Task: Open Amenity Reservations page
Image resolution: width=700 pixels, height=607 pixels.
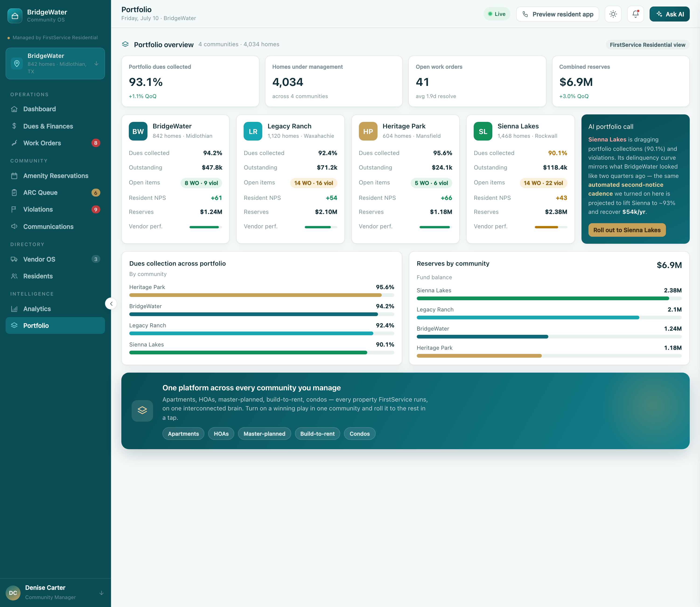Action: tap(55, 176)
